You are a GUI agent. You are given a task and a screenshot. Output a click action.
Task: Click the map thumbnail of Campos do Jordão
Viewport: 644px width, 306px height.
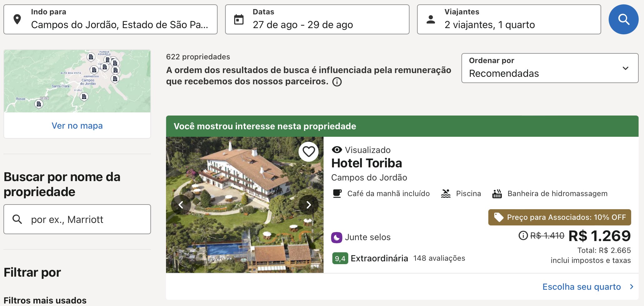coord(77,81)
